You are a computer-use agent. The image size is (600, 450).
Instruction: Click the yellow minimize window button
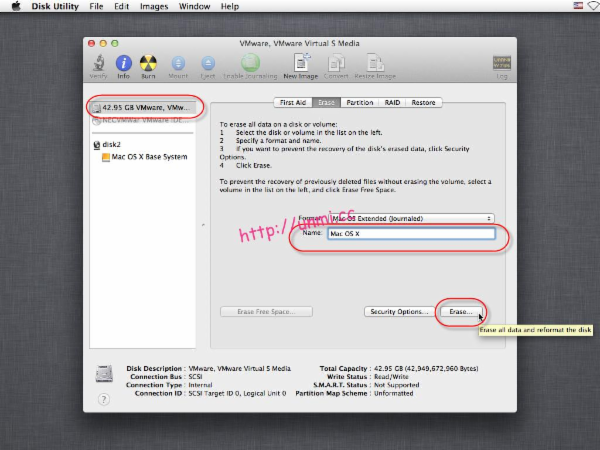point(103,43)
